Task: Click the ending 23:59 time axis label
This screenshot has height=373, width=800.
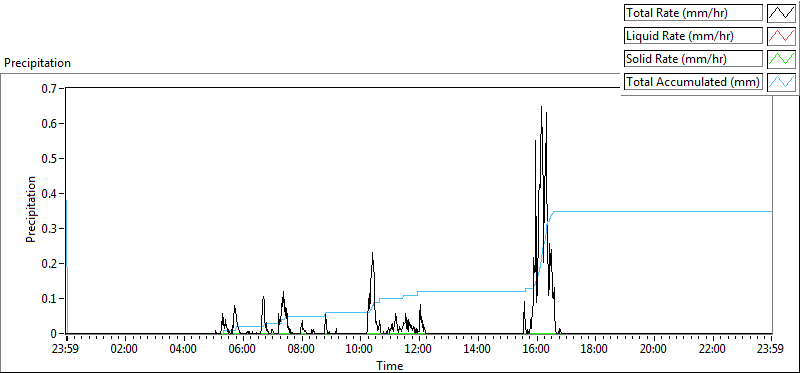Action: [771, 350]
